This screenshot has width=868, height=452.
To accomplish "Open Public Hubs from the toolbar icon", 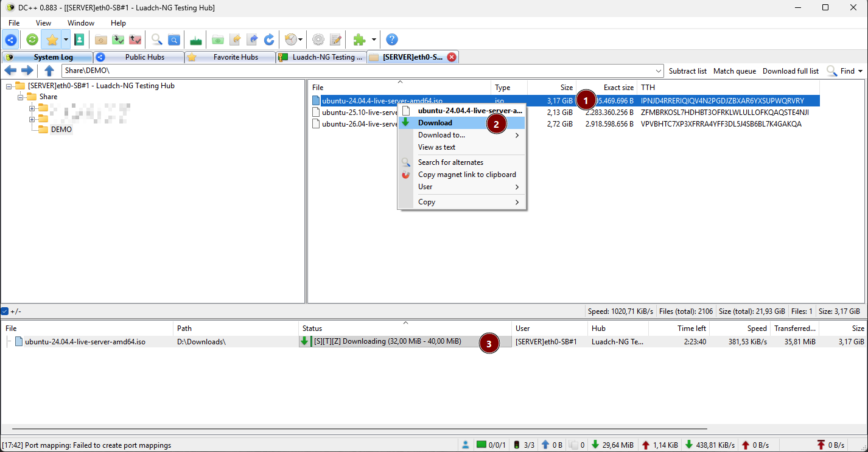I will [x=11, y=40].
